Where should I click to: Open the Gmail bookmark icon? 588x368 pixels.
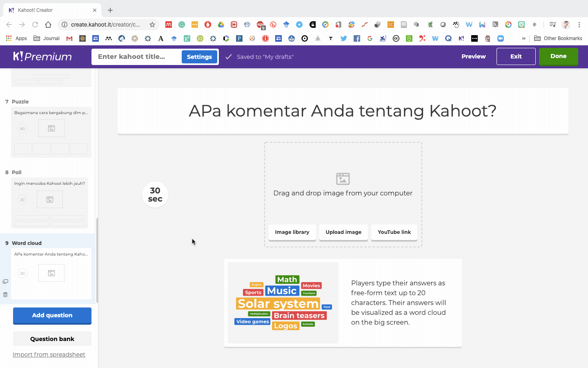pos(69,38)
